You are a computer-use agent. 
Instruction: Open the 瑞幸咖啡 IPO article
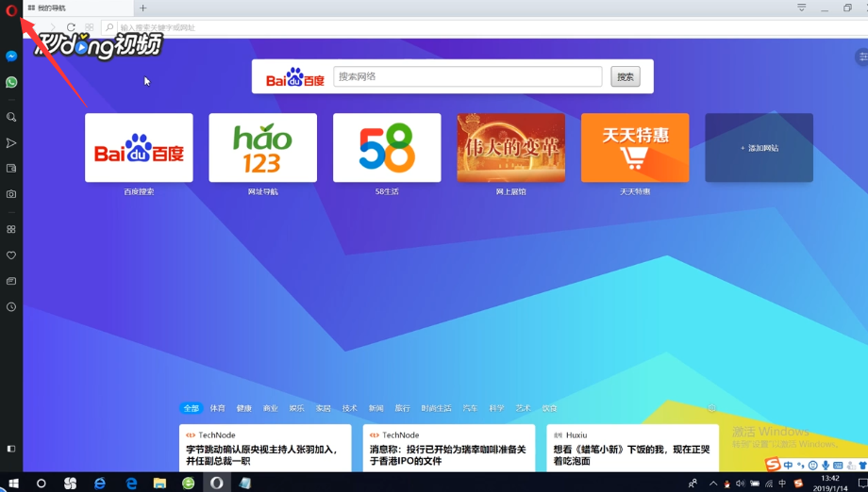[449, 448]
